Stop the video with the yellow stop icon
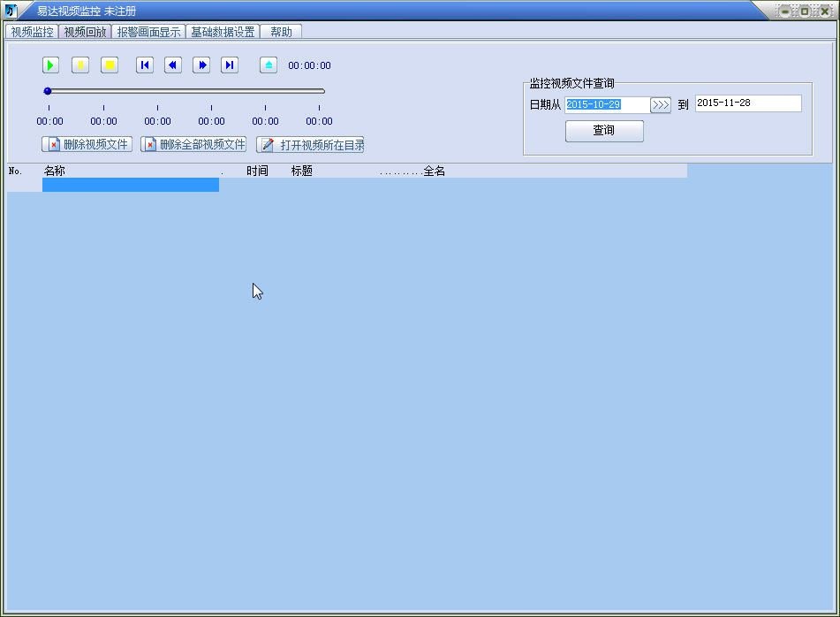Image resolution: width=840 pixels, height=617 pixels. click(x=110, y=65)
